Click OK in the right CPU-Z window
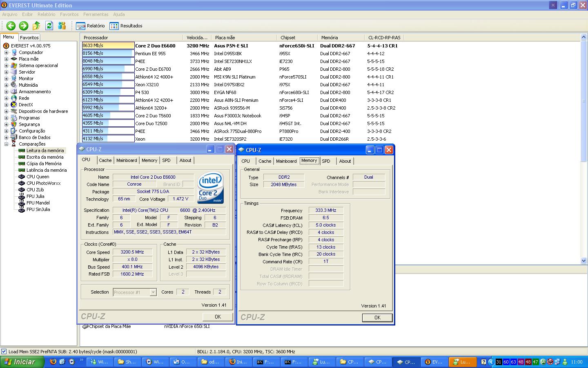Screen dimensions: 588x368 point(377,318)
